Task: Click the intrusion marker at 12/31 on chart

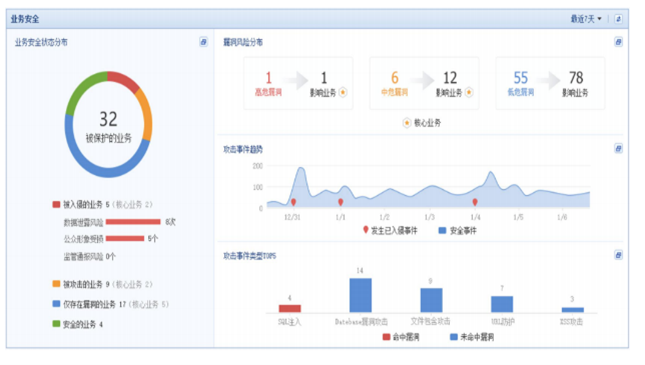Action: coord(293,202)
